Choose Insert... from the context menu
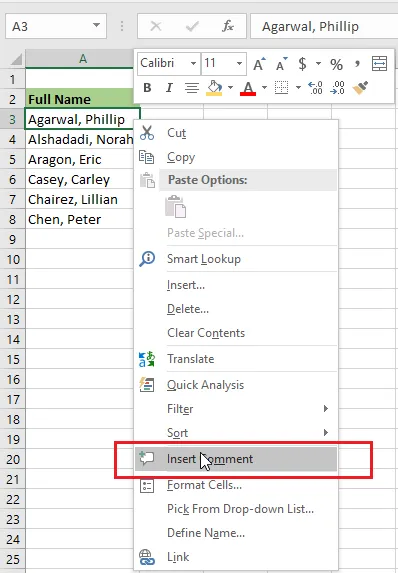 [236, 285]
